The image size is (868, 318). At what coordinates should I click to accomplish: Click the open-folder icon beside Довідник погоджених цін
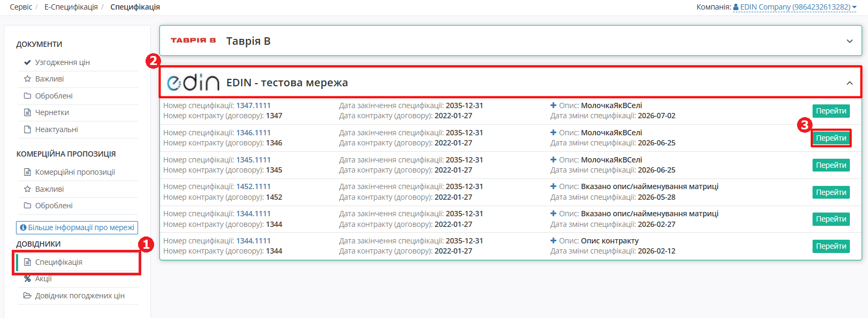27,296
